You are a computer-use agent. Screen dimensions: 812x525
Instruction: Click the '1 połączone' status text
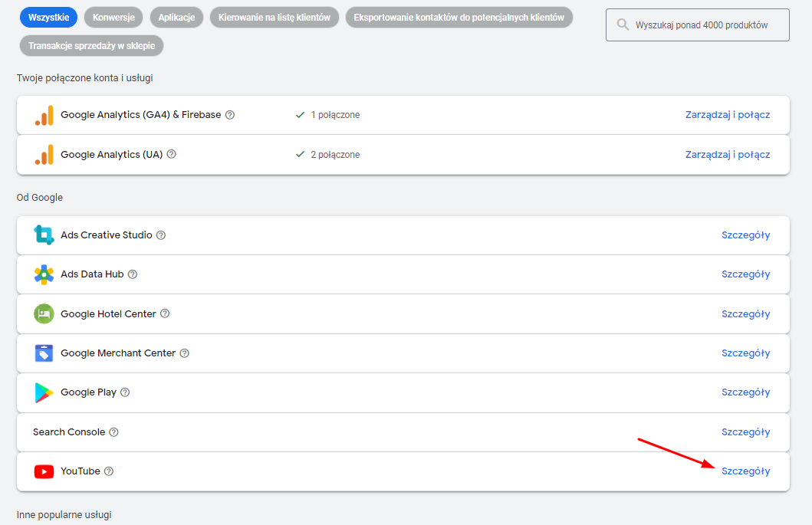pos(335,115)
